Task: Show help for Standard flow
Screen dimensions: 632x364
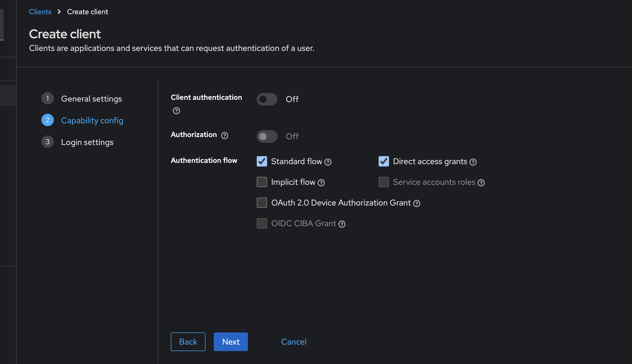Action: point(328,162)
